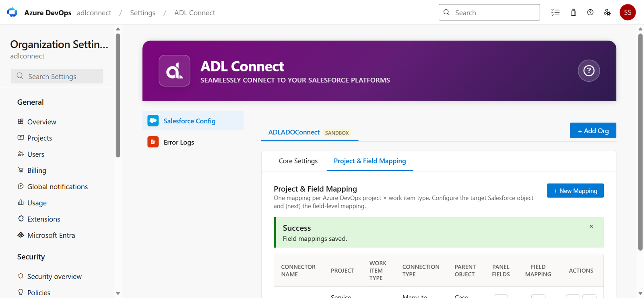
Task: Focus the Search Settings field
Action: tap(57, 76)
